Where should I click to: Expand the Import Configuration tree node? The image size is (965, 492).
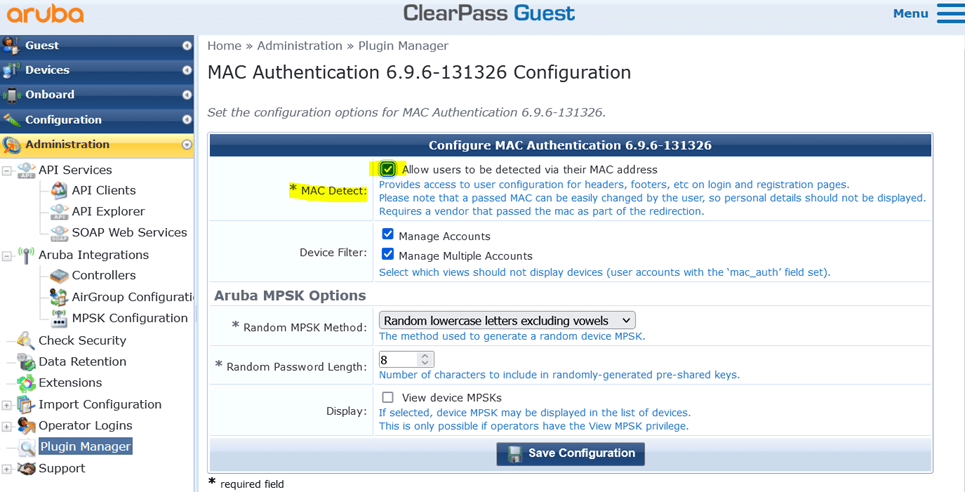(x=7, y=405)
